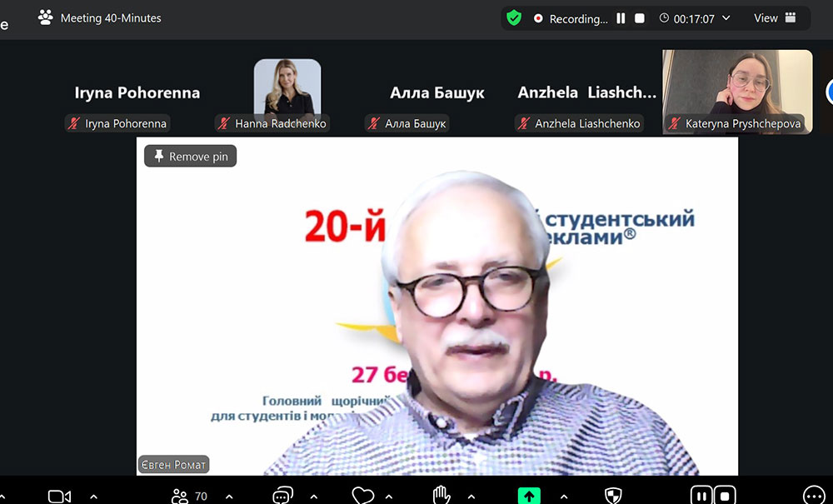Click the green Share Screen button
The width and height of the screenshot is (833, 504).
pyautogui.click(x=529, y=496)
